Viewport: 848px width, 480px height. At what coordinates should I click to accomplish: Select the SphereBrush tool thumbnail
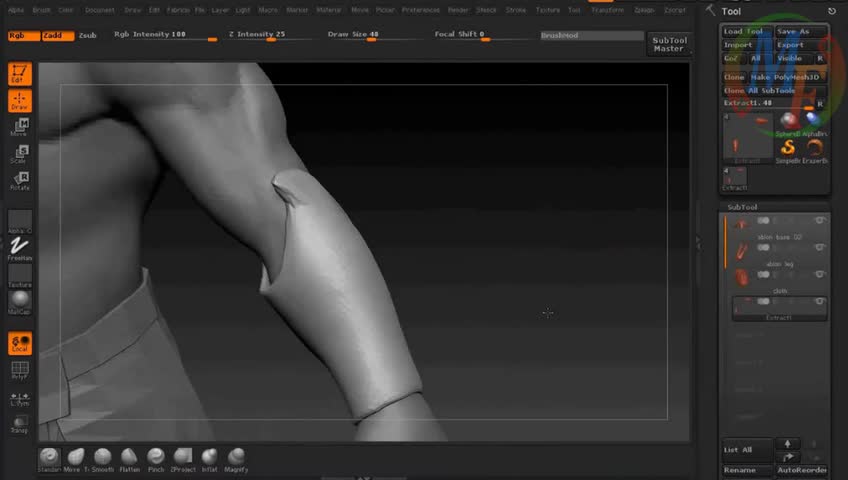788,124
